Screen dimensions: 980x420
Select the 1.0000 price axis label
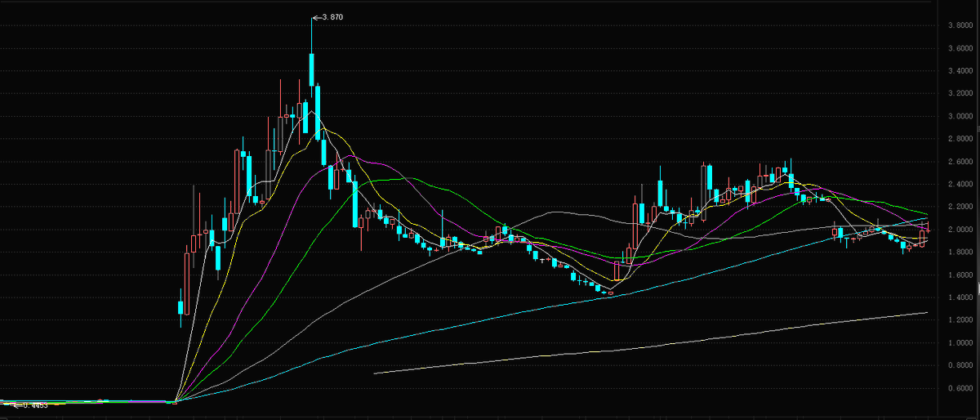tap(960, 343)
